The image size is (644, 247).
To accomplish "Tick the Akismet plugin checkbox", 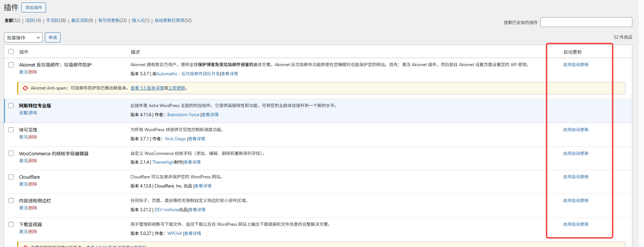I will (x=11, y=65).
